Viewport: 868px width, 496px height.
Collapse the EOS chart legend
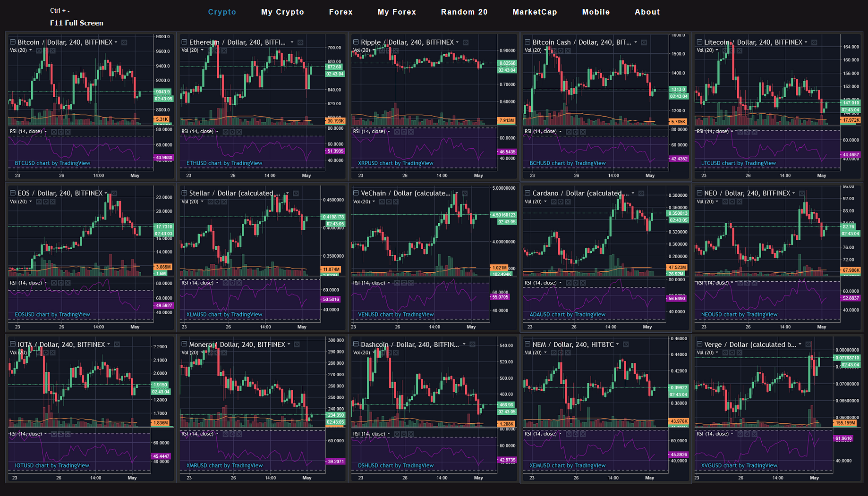pos(13,193)
